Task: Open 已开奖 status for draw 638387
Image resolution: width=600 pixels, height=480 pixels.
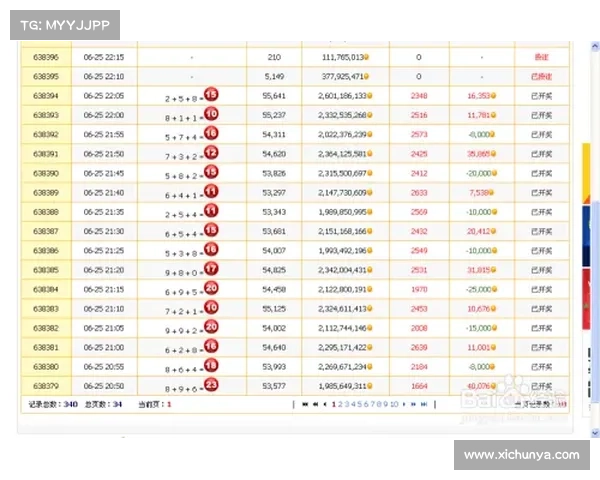Action: (541, 232)
